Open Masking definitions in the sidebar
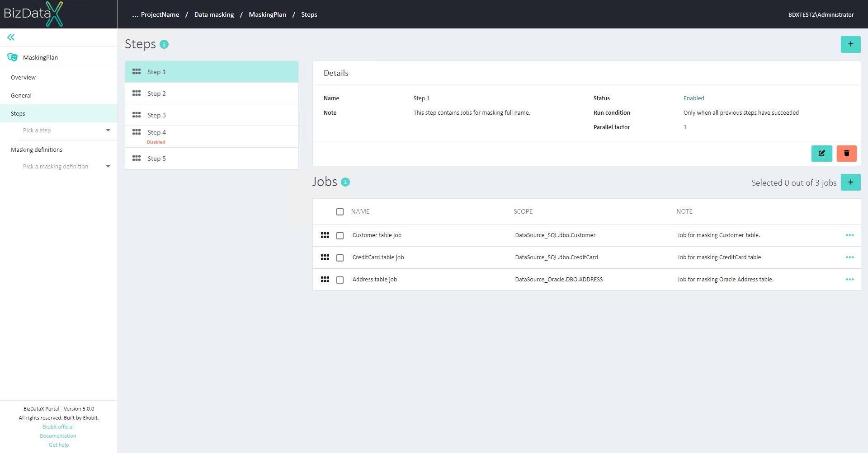The image size is (868, 453). (59, 149)
